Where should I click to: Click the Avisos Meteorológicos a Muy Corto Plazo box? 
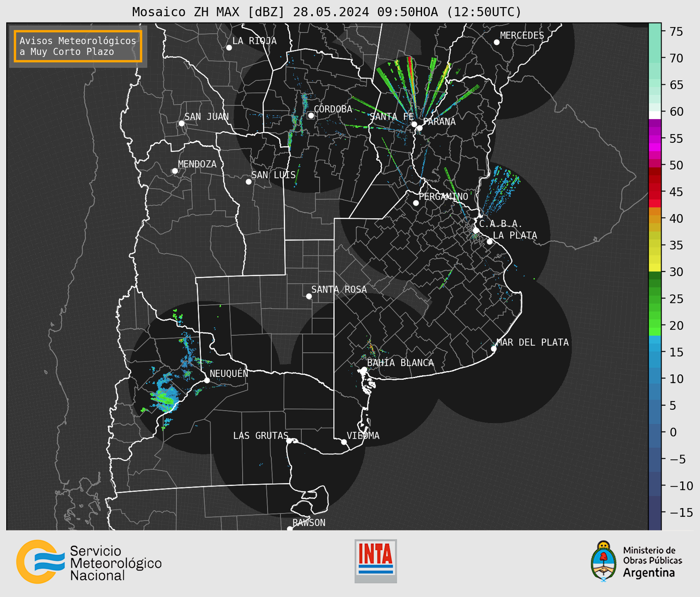[78, 46]
